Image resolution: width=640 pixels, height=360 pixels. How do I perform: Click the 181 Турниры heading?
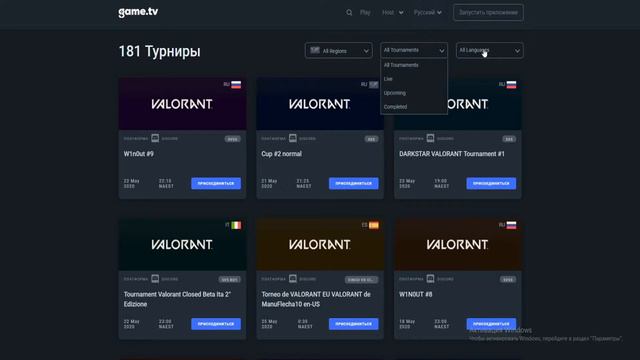160,51
